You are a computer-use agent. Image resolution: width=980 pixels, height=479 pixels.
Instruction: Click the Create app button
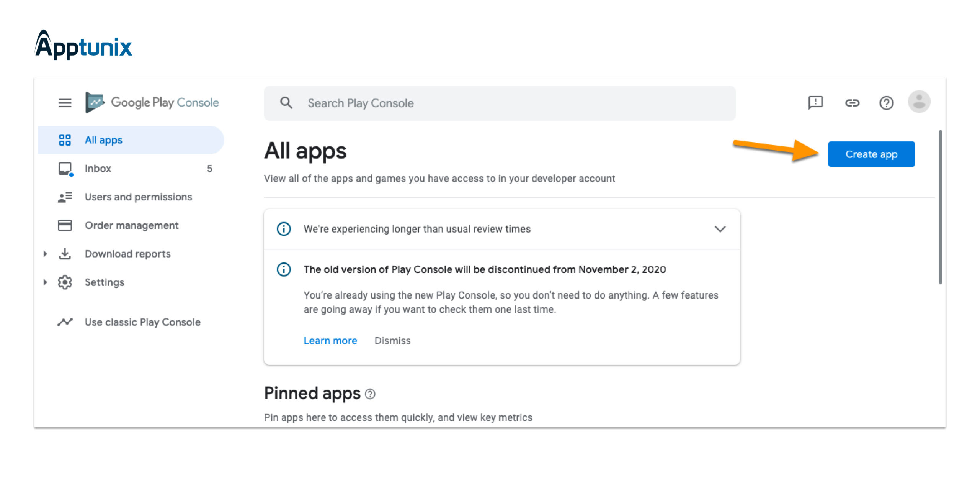coord(871,154)
